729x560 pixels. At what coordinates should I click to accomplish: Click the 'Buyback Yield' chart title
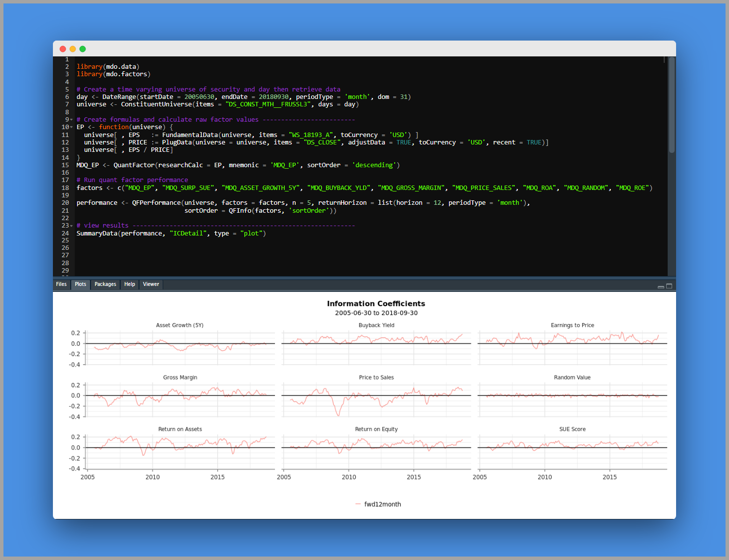click(376, 326)
